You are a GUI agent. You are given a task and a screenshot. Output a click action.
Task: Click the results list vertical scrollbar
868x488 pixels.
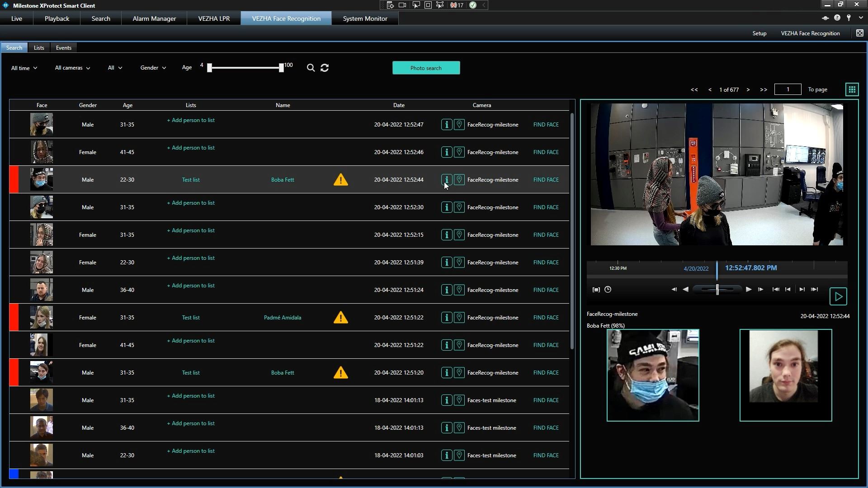572,230
